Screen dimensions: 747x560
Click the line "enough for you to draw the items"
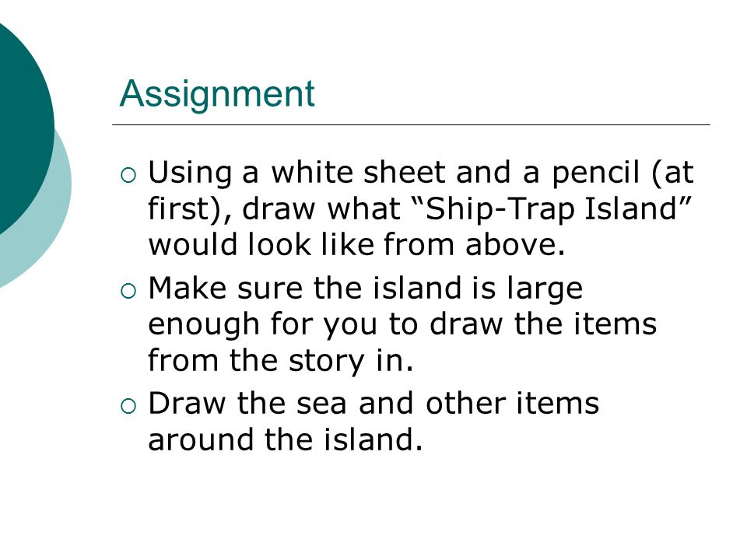pyautogui.click(x=402, y=325)
